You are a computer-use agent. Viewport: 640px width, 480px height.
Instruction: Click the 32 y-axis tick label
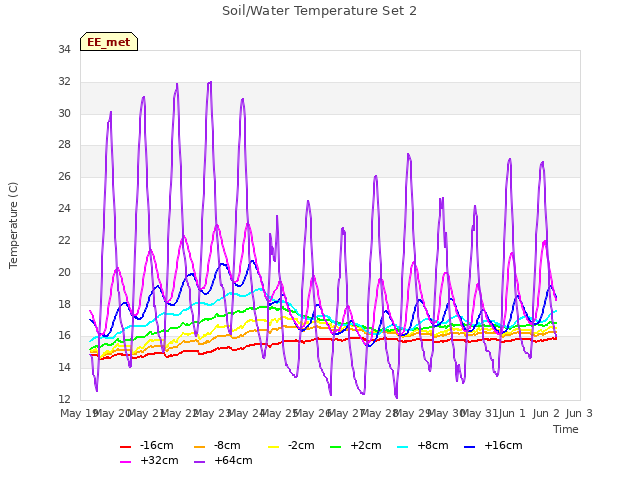(64, 82)
